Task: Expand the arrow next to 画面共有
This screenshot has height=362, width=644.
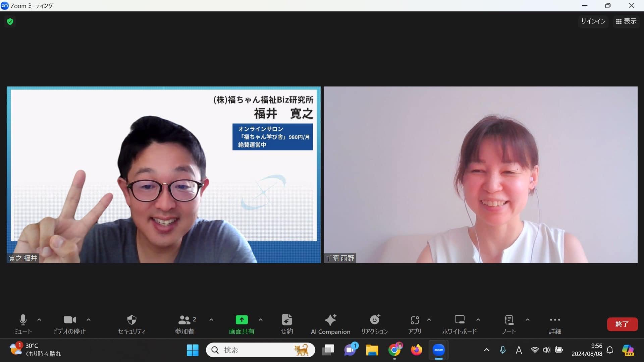Action: pos(261,320)
